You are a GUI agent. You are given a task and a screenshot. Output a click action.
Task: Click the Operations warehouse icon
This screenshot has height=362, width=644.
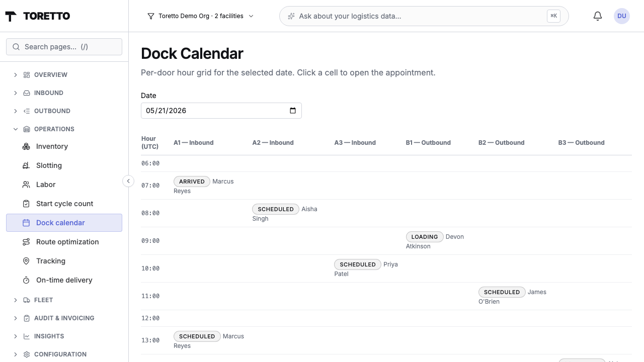click(x=27, y=129)
